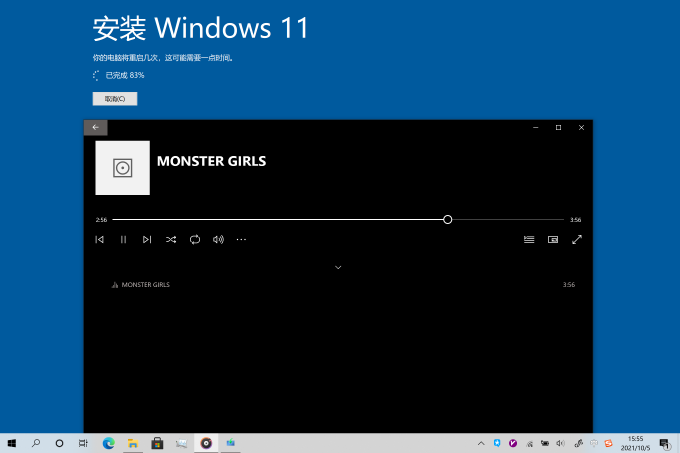Select the MONSTER GIRLS track row in list
This screenshot has width=680, height=453.
pos(338,284)
